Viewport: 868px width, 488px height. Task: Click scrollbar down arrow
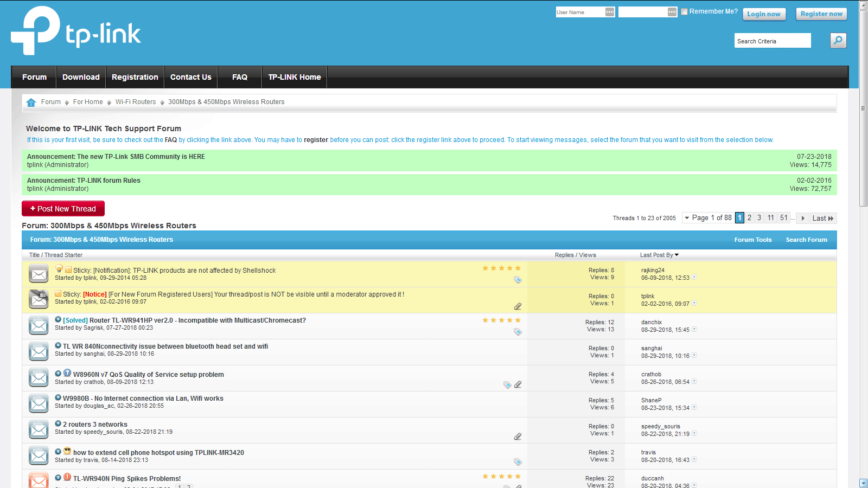coord(863,483)
